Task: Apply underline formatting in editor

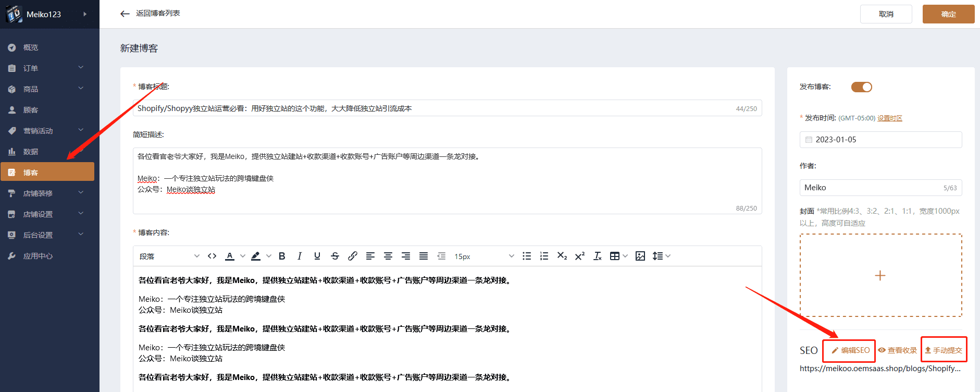Action: point(317,256)
